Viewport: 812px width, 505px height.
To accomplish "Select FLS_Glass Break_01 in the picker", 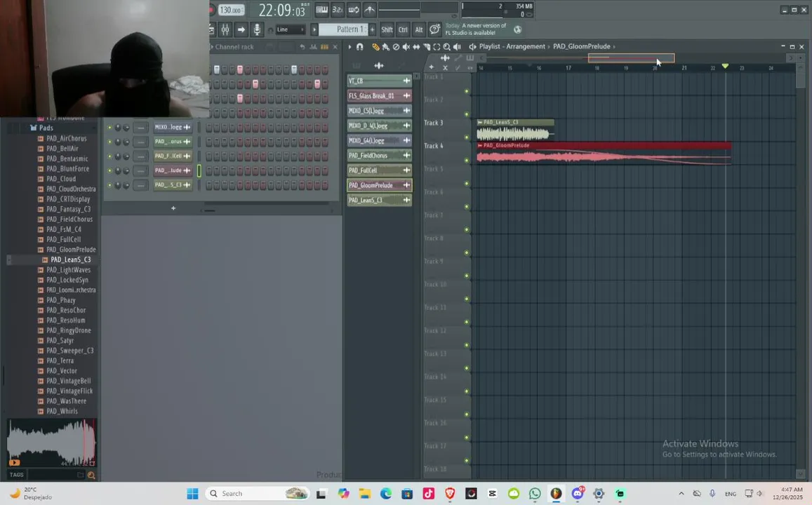I will pyautogui.click(x=380, y=95).
